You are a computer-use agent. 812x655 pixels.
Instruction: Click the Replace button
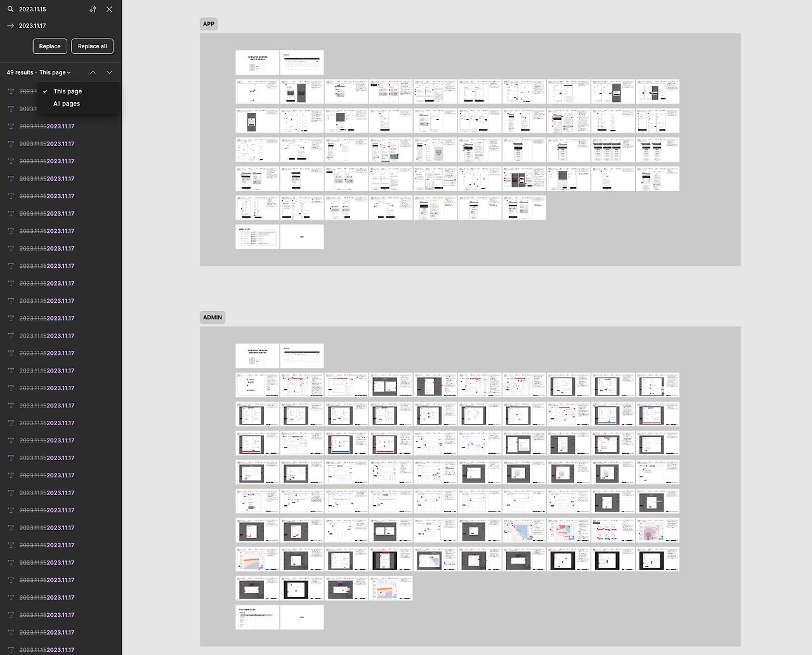(49, 46)
